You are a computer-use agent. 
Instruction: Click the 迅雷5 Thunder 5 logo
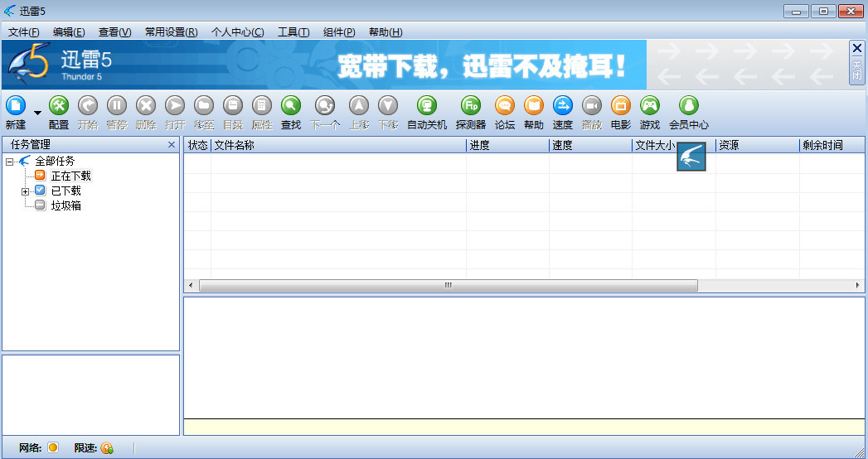tap(59, 64)
